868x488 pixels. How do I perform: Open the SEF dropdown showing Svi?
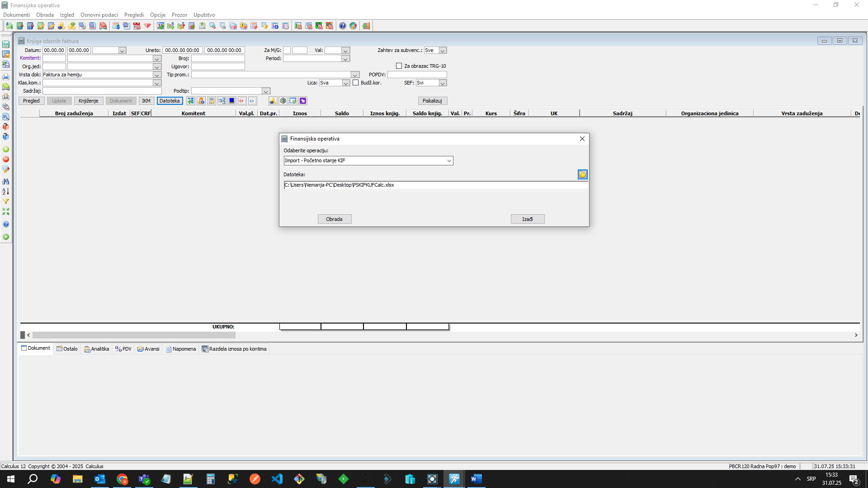(x=443, y=83)
